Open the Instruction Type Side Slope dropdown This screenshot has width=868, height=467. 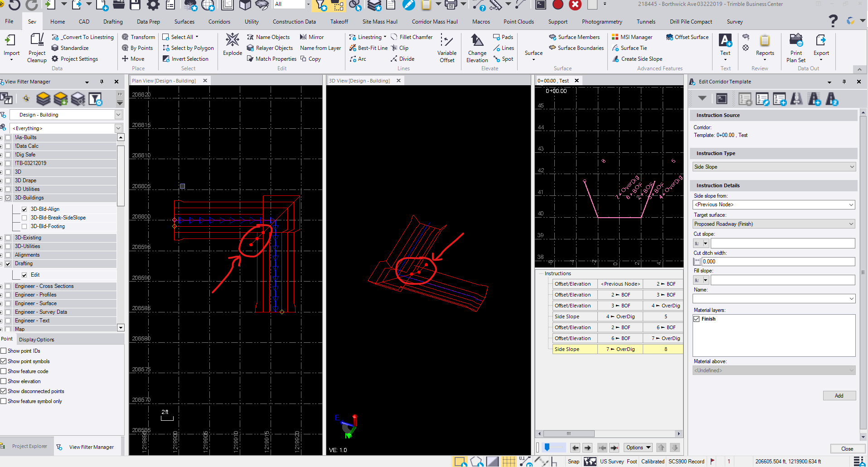click(x=774, y=167)
